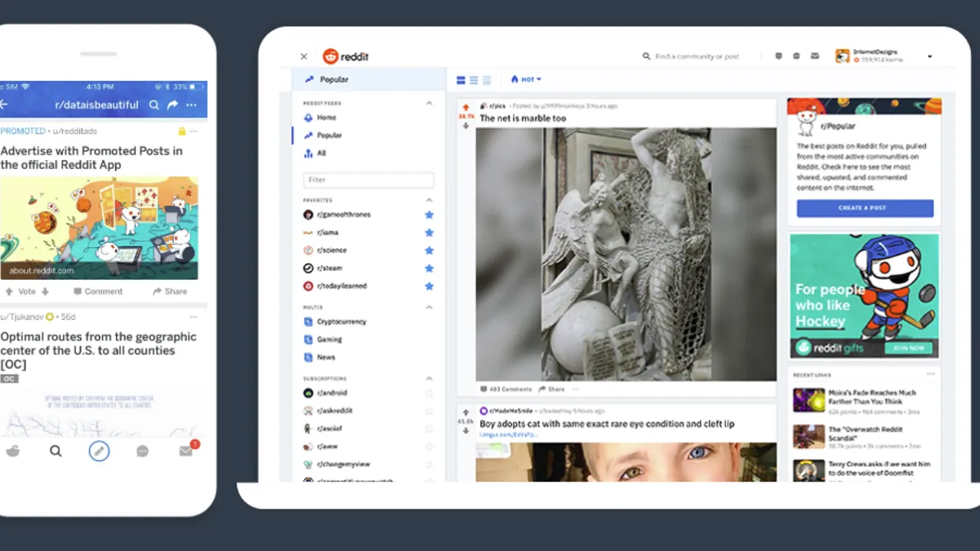
Task: Downvote 'The net is marble too' post
Action: coord(465,127)
